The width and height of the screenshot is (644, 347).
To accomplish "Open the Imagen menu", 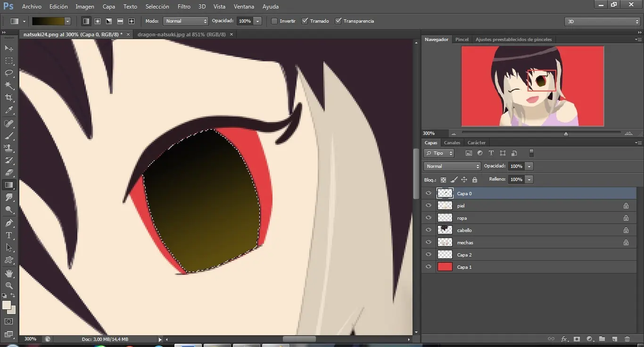I will [85, 7].
